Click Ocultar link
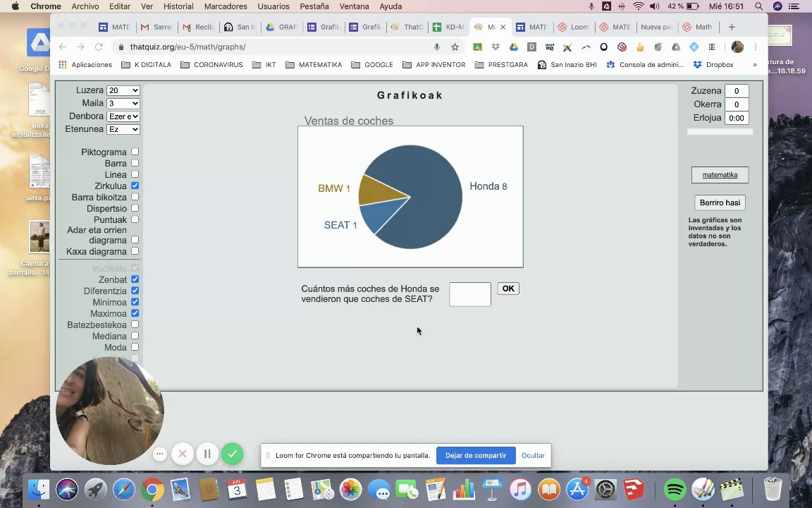This screenshot has height=508, width=812. pos(533,455)
